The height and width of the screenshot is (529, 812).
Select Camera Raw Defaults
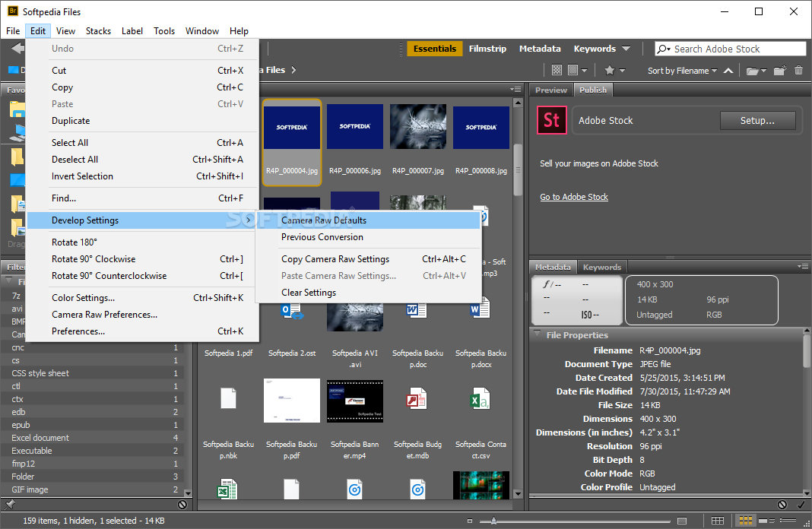coord(368,220)
